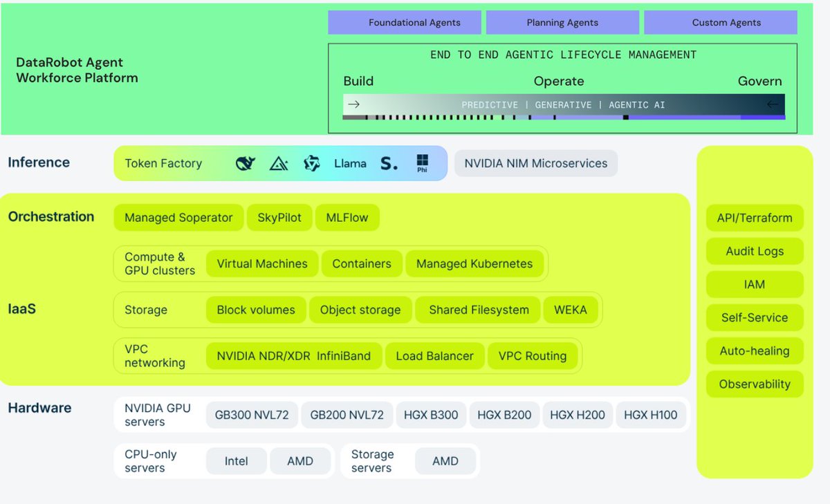Select Managed Kubernetes box
The image size is (830, 504).
point(474,263)
